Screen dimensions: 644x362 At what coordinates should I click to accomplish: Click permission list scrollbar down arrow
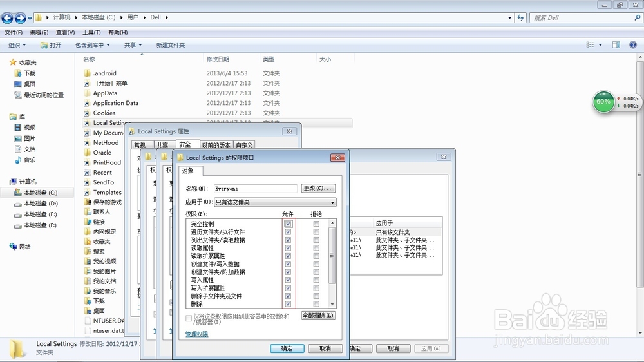pyautogui.click(x=332, y=304)
